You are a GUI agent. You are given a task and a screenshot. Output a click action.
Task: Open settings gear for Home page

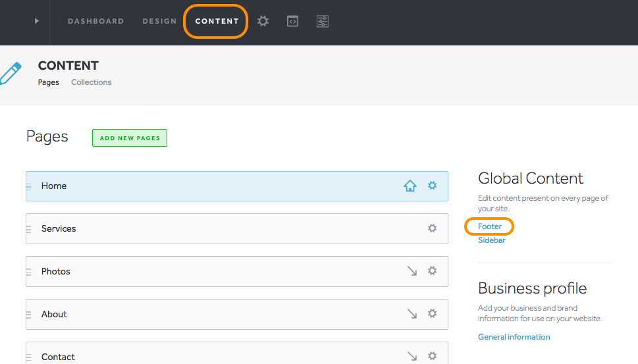(432, 186)
